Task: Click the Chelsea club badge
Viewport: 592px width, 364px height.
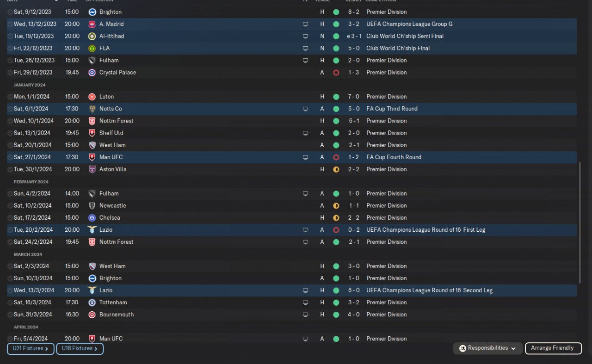Action: pos(92,218)
